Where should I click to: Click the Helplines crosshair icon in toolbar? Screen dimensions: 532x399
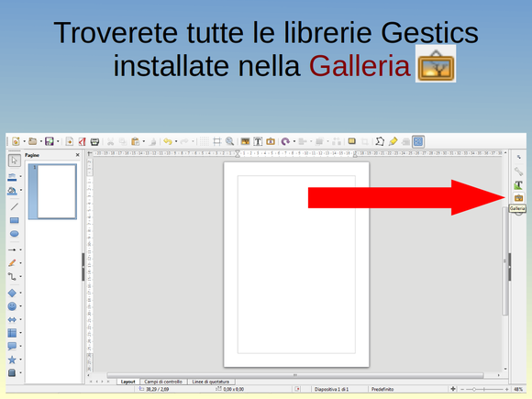pos(216,141)
